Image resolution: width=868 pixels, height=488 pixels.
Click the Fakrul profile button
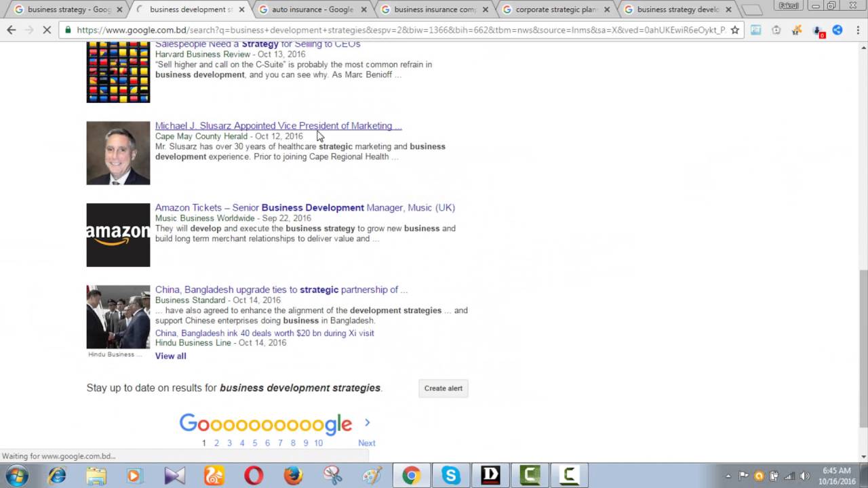(789, 5)
